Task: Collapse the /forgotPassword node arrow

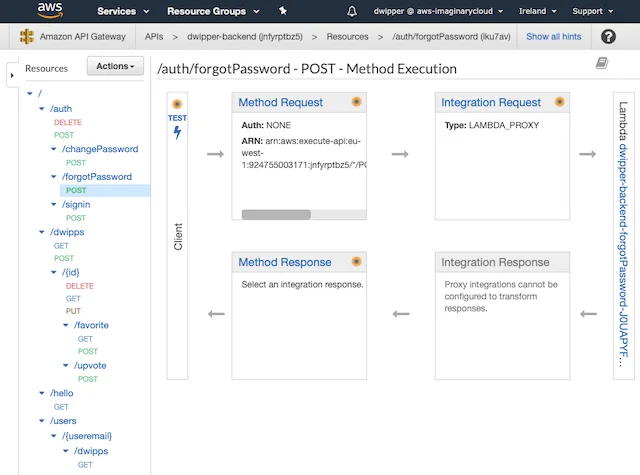Action: tap(53, 177)
